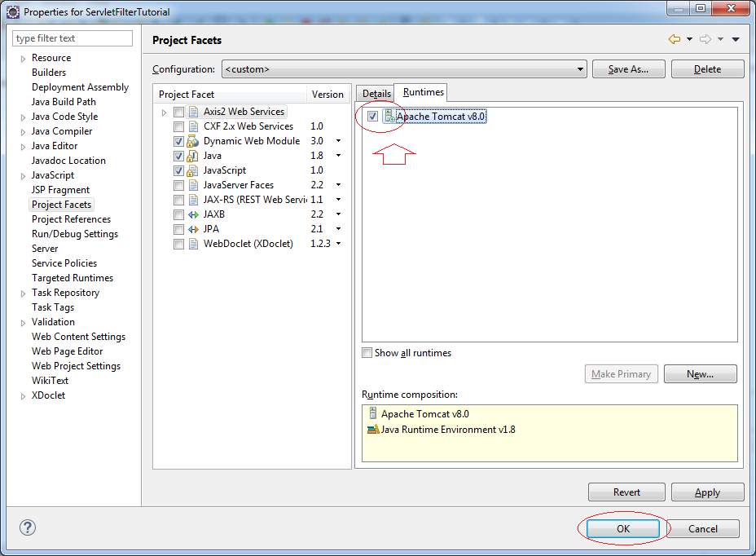Click the CXF 2.x Web Services facet icon
Screen dimensions: 756x556
[193, 126]
